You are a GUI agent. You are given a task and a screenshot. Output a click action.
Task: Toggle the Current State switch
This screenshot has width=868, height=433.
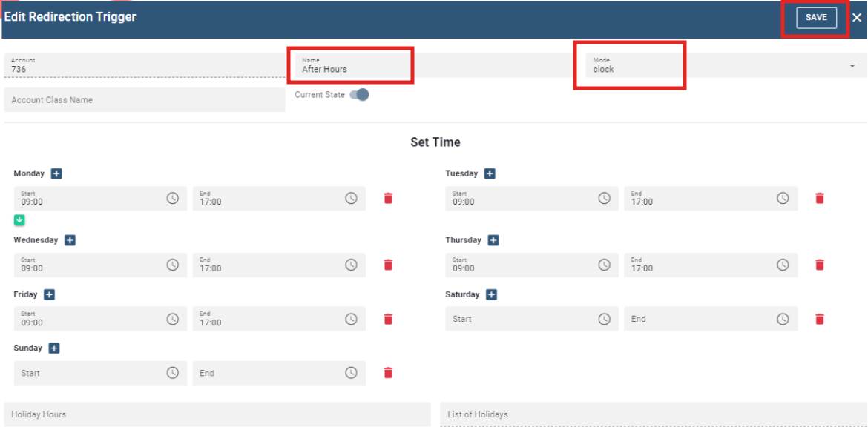pyautogui.click(x=360, y=95)
